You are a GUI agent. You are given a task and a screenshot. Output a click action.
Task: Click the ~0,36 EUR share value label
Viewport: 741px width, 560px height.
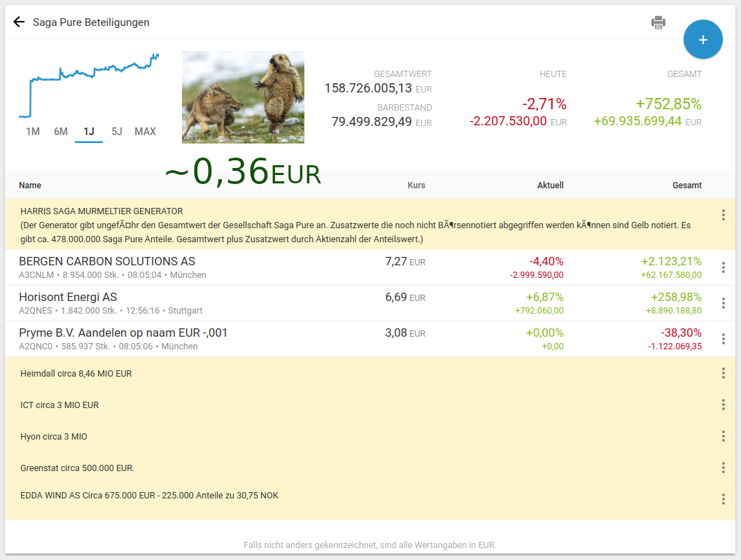243,171
